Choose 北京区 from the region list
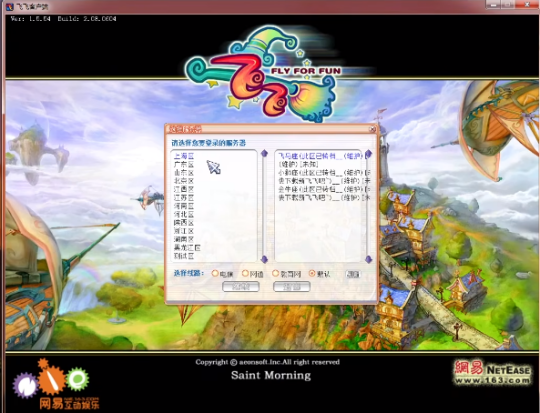Viewport: 540px width, 413px height. pyautogui.click(x=184, y=181)
